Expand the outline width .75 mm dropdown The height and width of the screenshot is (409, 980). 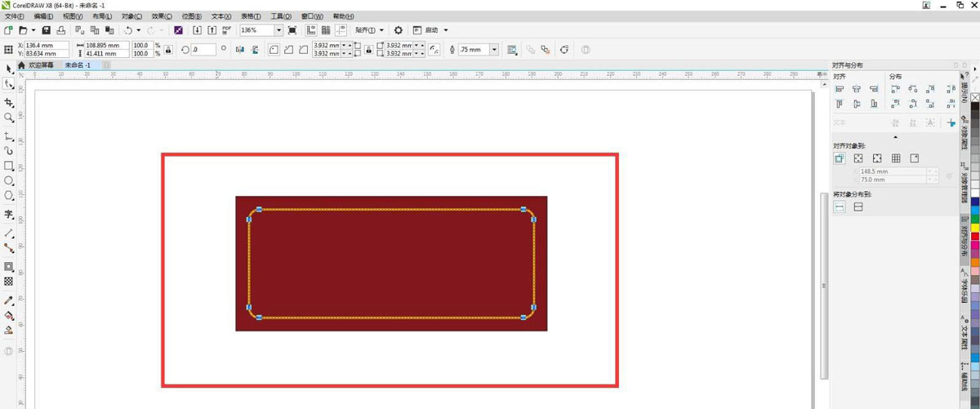[494, 50]
